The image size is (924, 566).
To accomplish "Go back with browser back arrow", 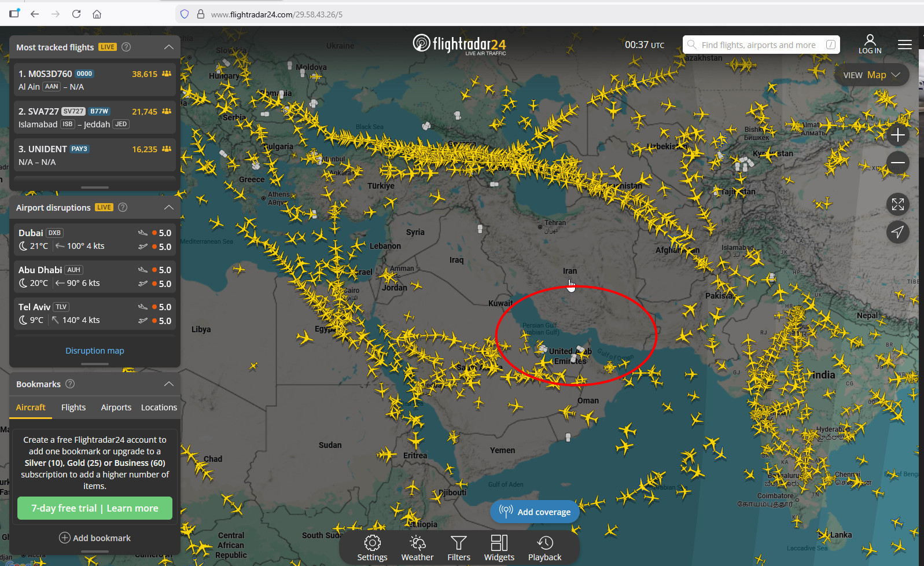I will 35,14.
